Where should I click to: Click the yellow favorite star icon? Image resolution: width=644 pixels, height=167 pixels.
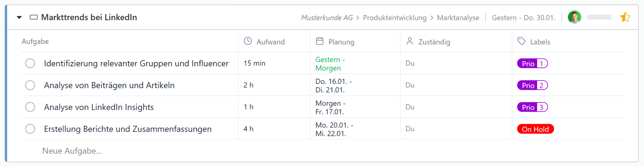coord(625,17)
